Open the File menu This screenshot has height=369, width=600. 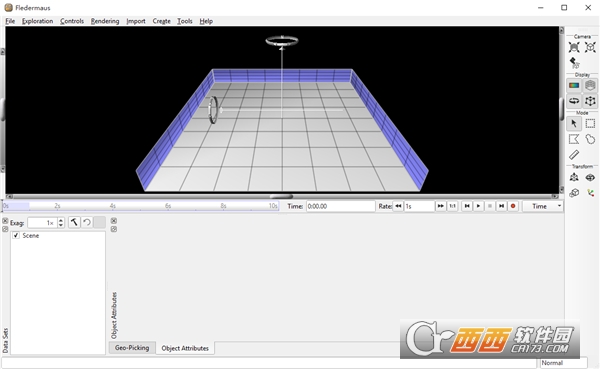(x=10, y=21)
